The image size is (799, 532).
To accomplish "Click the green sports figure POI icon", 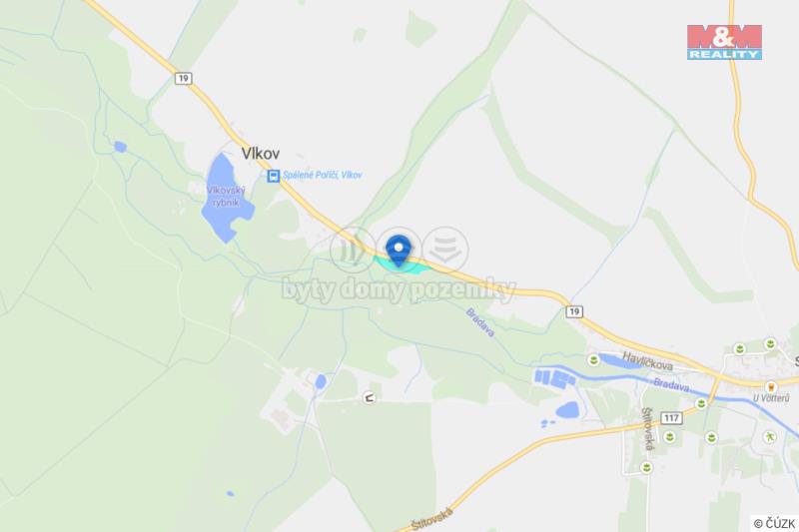I will tap(769, 436).
